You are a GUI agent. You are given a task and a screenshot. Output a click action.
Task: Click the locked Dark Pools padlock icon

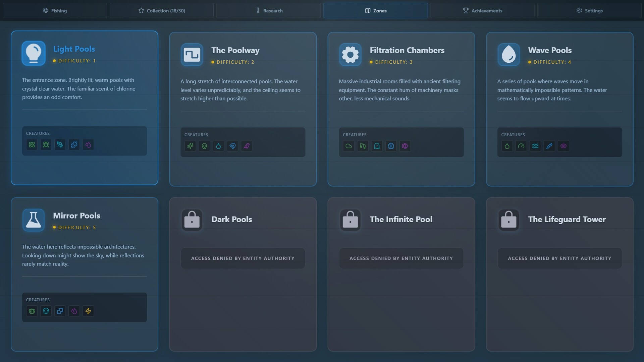pos(192,220)
